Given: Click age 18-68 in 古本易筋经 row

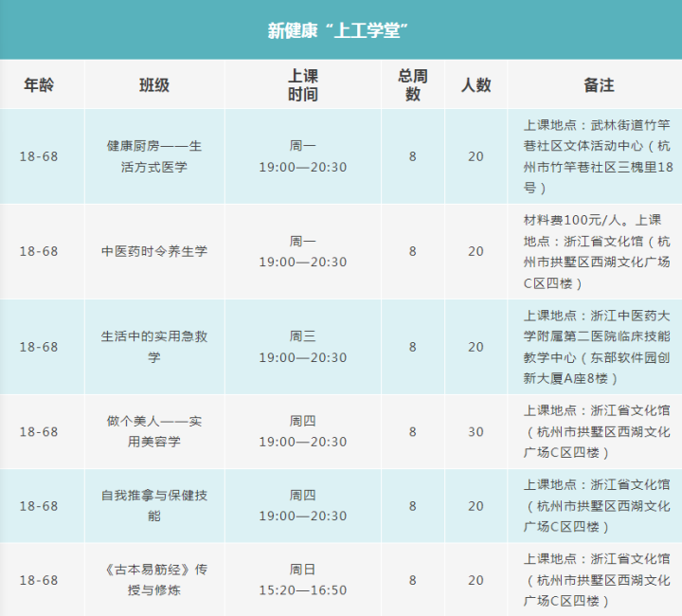Looking at the screenshot, I should (x=39, y=580).
